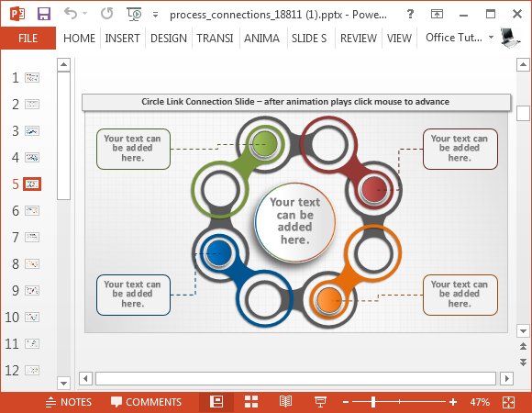Select slide 2 thumbnail
The height and width of the screenshot is (413, 532).
tap(32, 105)
